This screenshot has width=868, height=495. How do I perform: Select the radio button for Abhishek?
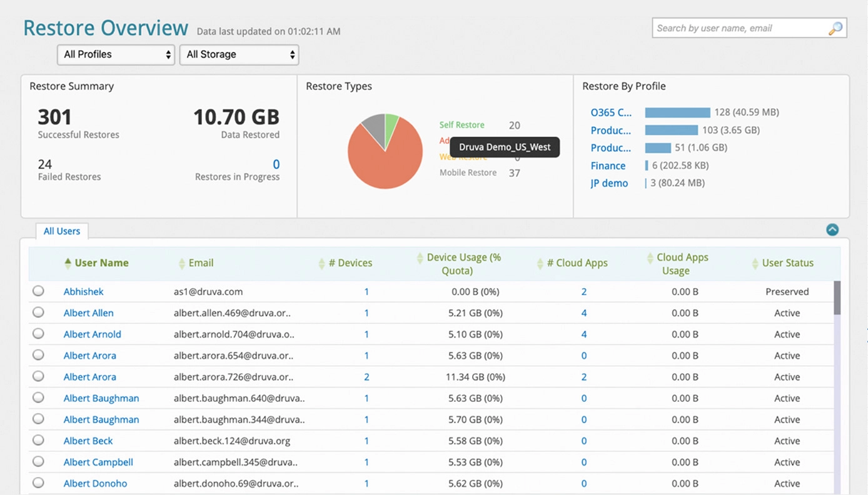[38, 290]
